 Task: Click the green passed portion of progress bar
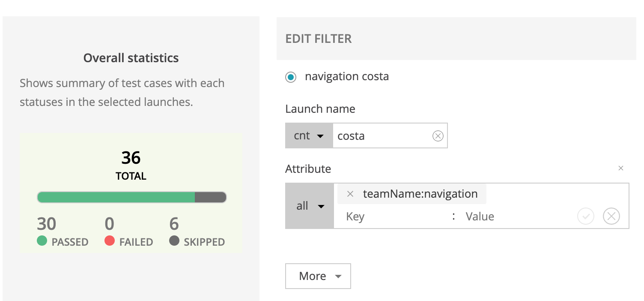pos(116,197)
